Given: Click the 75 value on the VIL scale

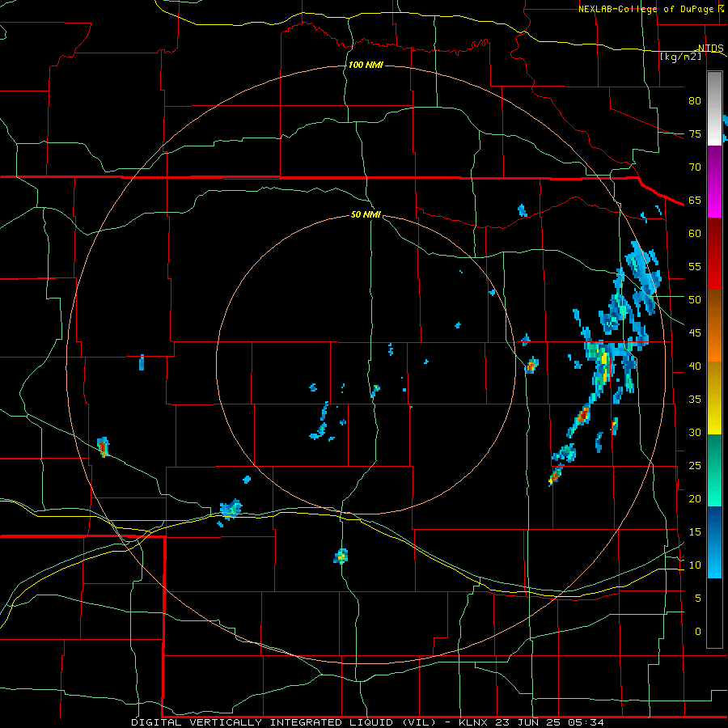Looking at the screenshot, I should pyautogui.click(x=695, y=134).
